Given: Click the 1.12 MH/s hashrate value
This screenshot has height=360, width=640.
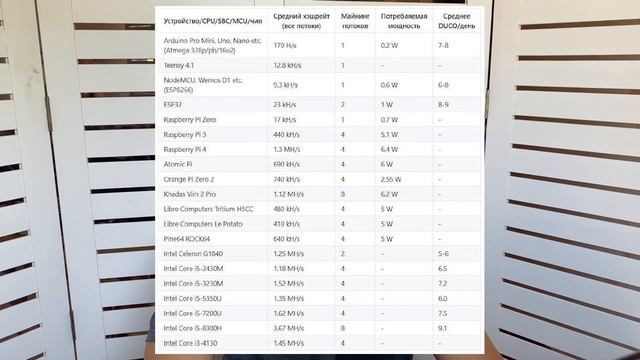Looking at the screenshot, I should coord(289,194).
